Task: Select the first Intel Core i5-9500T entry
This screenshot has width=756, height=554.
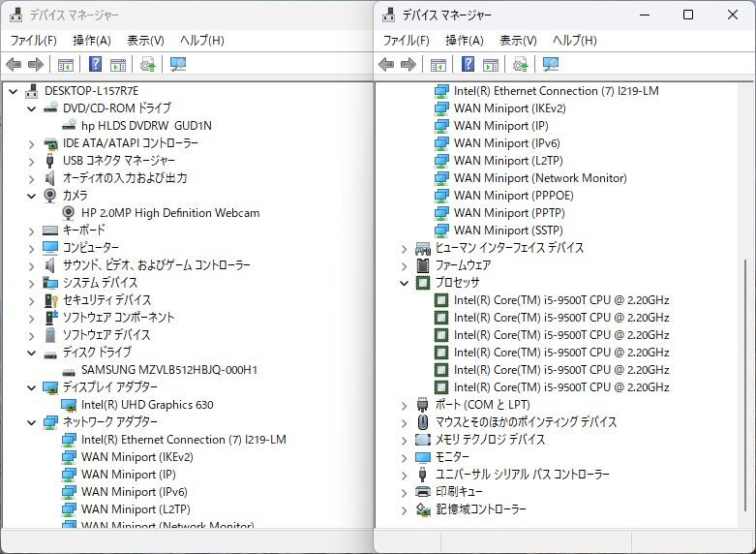Action: (x=561, y=299)
